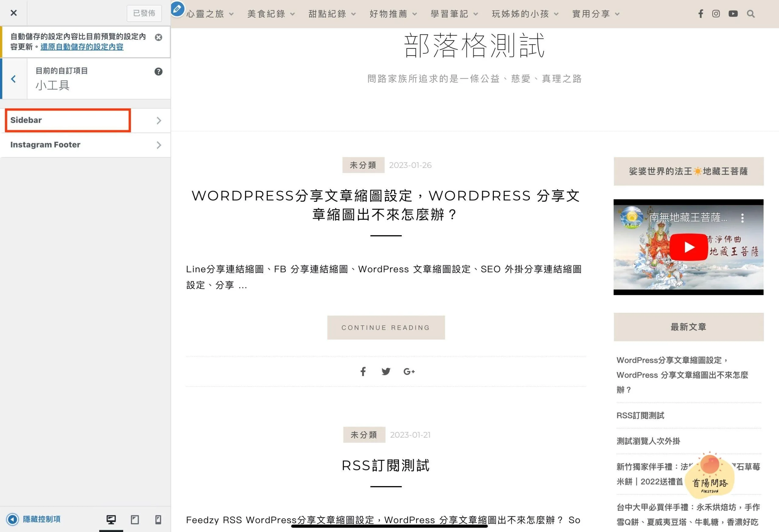
Task: Click the 還原自動儲存的設定內容 link
Action: pyautogui.click(x=82, y=47)
